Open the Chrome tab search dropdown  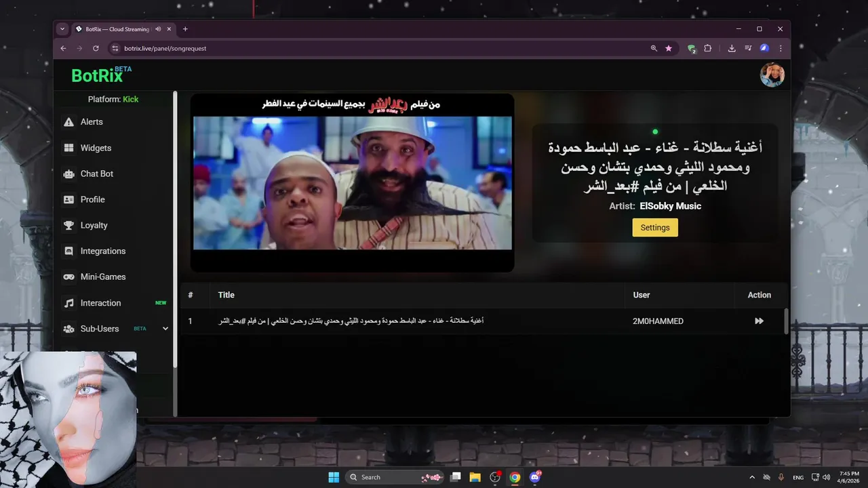pos(62,29)
